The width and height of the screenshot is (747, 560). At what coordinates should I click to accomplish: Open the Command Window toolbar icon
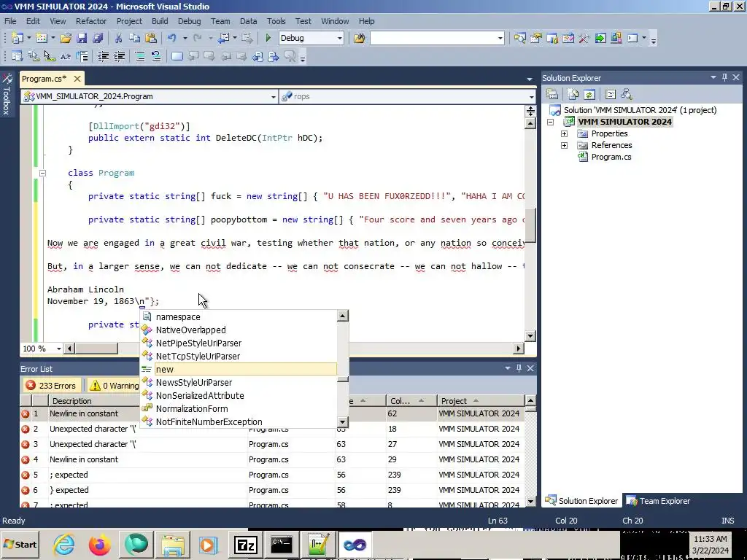[632, 38]
